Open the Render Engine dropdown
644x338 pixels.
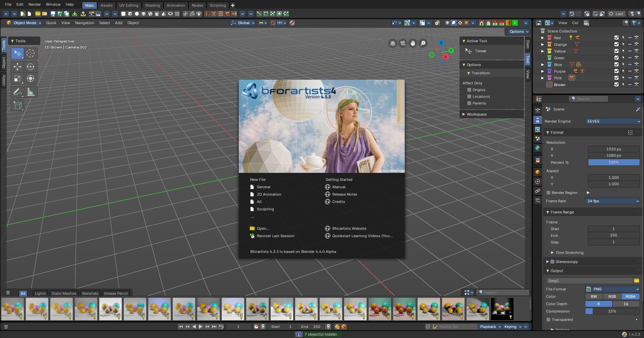[613, 121]
